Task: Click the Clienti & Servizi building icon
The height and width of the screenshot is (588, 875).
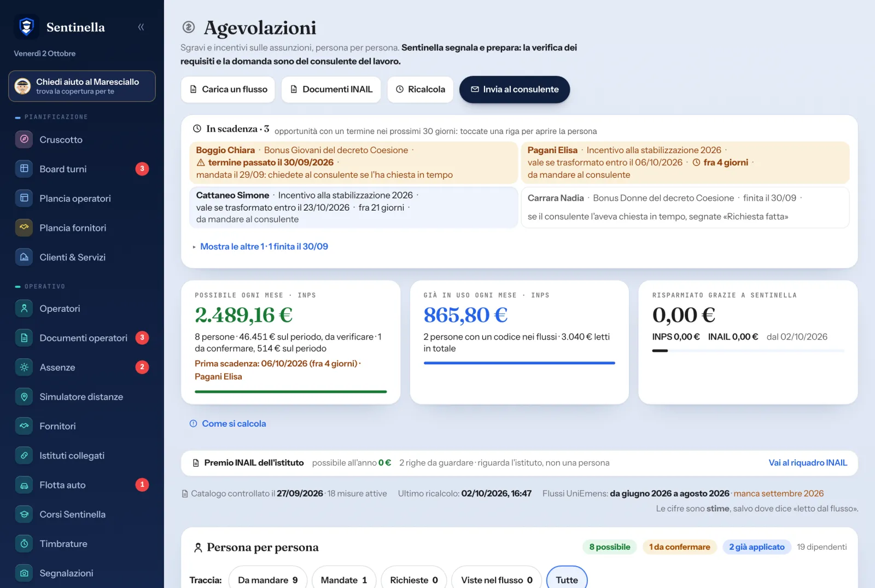Action: pos(24,257)
